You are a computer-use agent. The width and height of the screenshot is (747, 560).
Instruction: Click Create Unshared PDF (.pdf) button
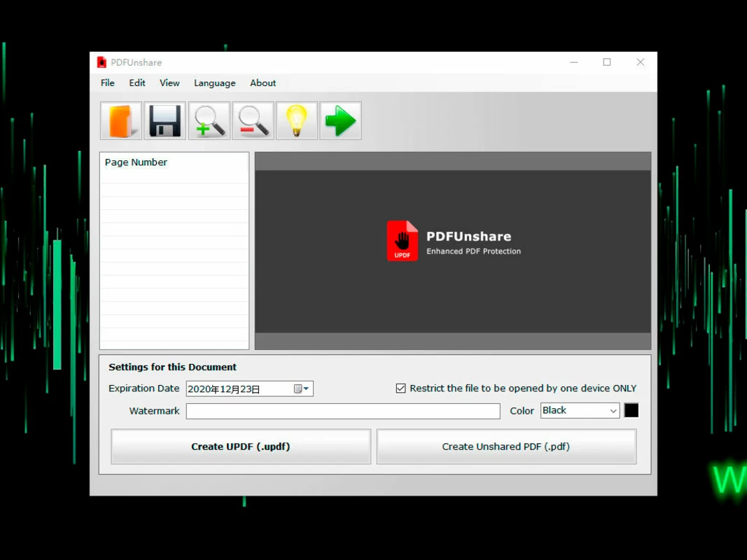tap(506, 447)
